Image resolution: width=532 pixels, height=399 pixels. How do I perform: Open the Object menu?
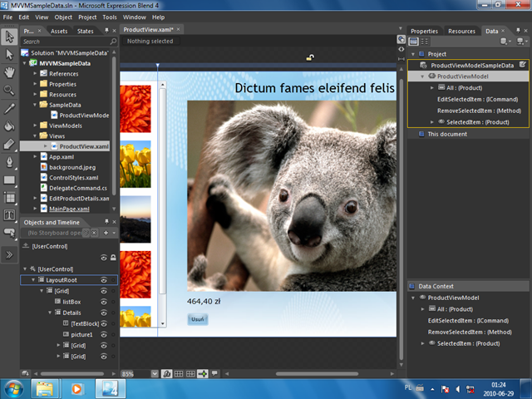pyautogui.click(x=63, y=17)
